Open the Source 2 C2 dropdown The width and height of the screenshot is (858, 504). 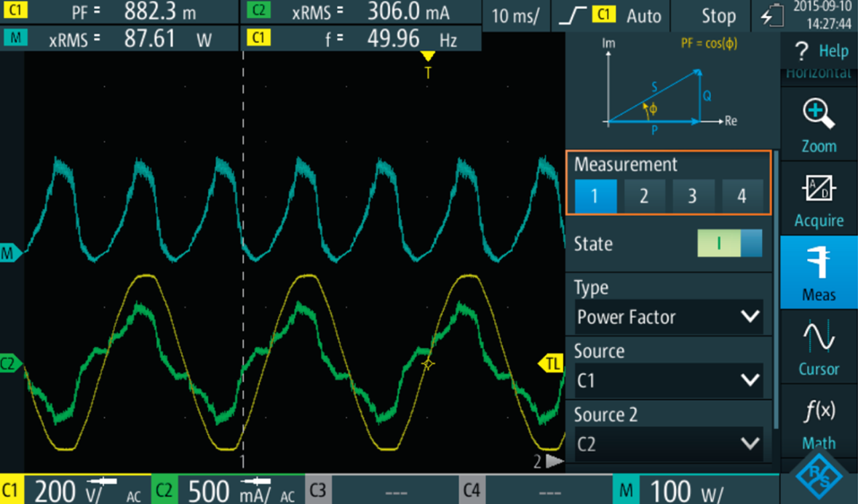668,444
